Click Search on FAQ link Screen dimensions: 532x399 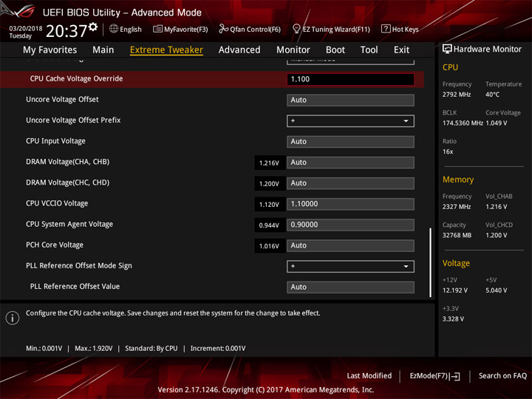pos(502,375)
